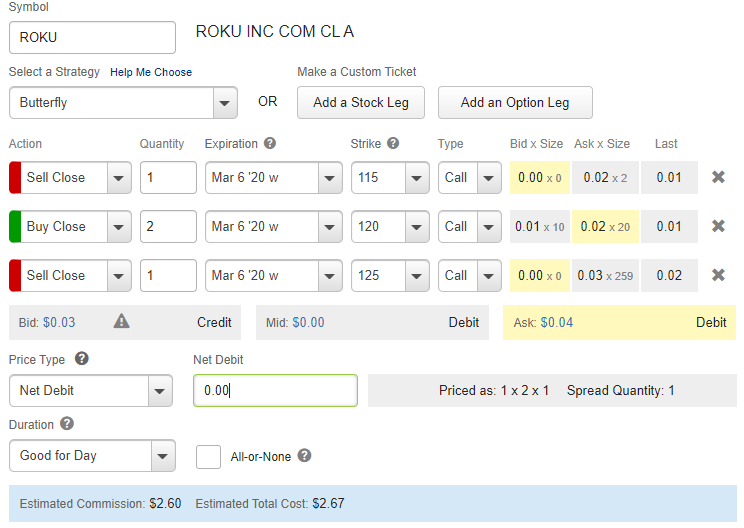Click the Spread Quantity: 1 text
The image size is (744, 528).
pos(621,390)
